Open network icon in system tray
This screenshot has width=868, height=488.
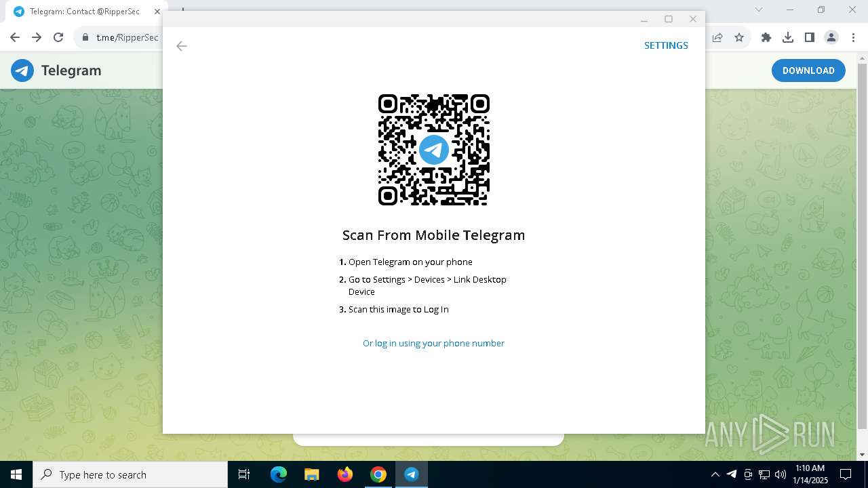click(764, 474)
